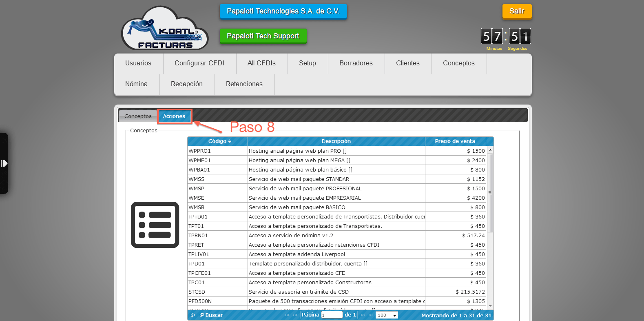
Task: Open the Setup menu
Action: (308, 63)
